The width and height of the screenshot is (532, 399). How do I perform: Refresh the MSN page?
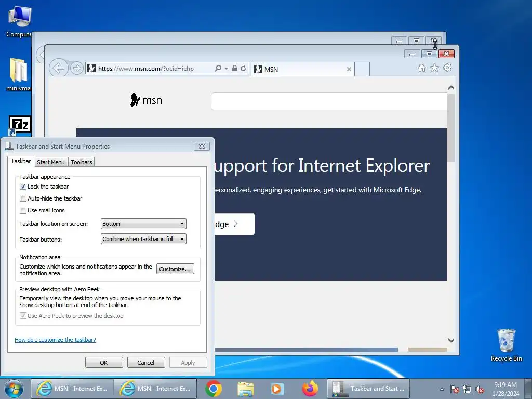pos(243,68)
